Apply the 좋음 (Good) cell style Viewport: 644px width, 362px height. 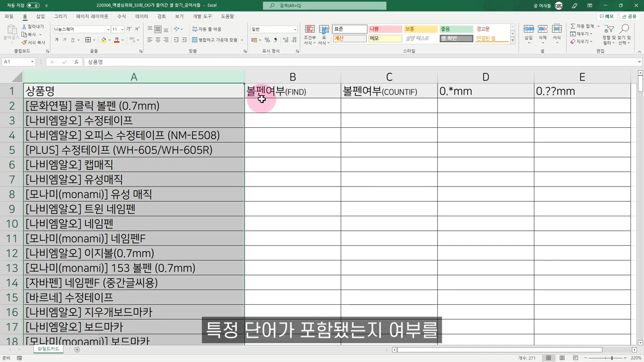tap(456, 29)
